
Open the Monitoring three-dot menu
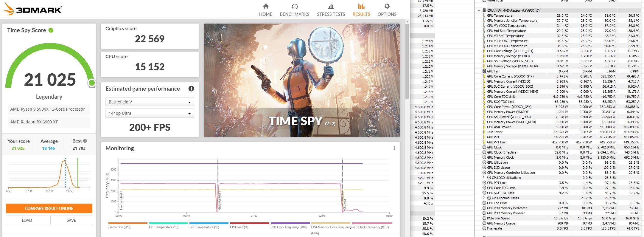click(394, 148)
